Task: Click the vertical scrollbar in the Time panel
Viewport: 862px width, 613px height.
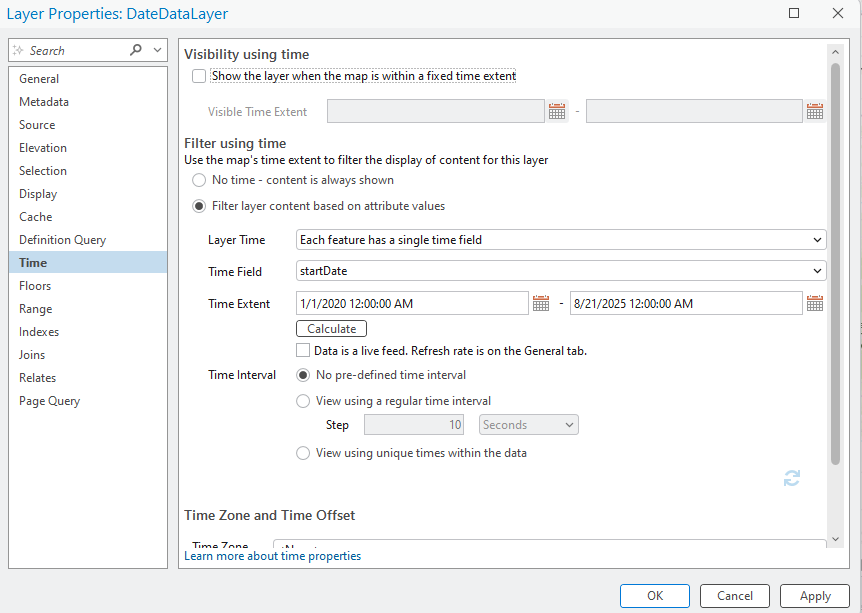Action: (x=835, y=260)
